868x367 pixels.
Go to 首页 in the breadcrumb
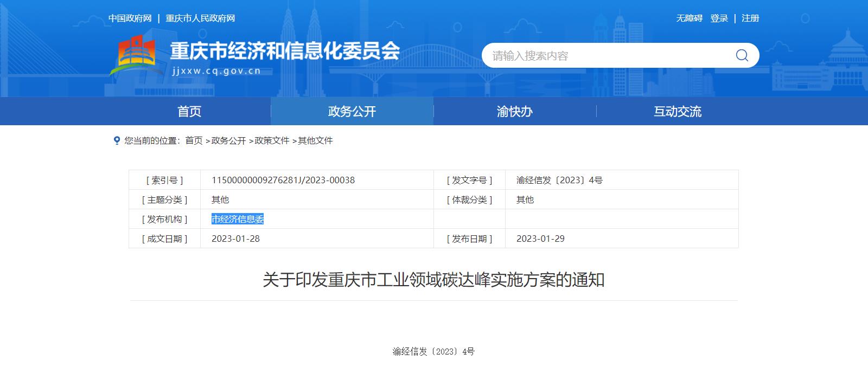point(194,140)
